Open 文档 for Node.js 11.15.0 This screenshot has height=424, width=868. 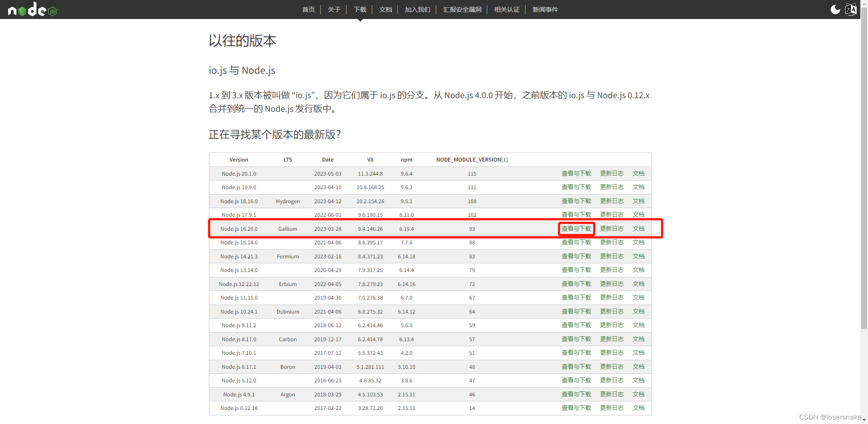click(x=638, y=298)
